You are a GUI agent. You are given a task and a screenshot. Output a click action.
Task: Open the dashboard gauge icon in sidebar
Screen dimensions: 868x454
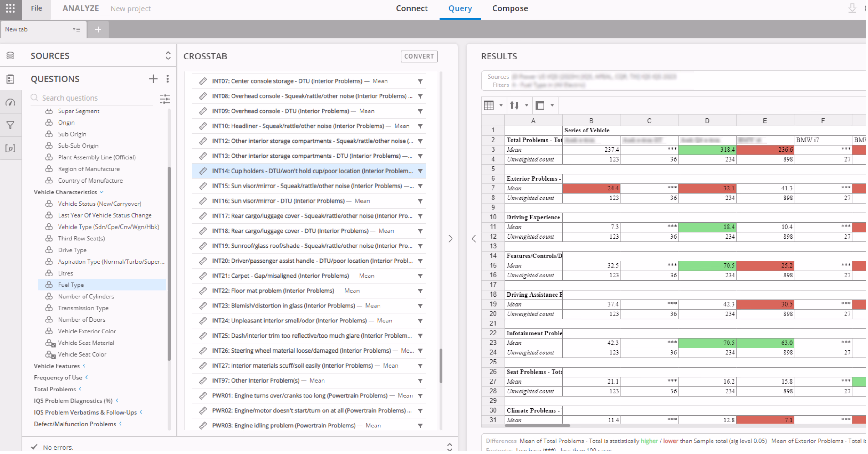pyautogui.click(x=10, y=102)
